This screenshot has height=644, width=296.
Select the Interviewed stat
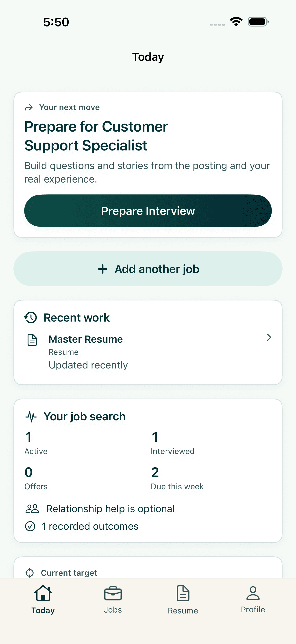[172, 443]
